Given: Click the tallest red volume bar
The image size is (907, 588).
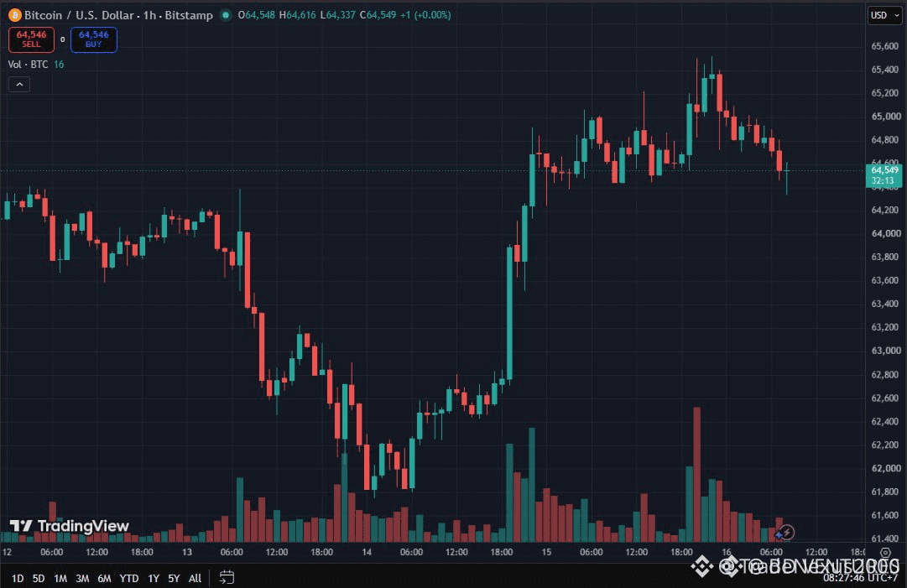Looking at the screenshot, I should coord(696,474).
